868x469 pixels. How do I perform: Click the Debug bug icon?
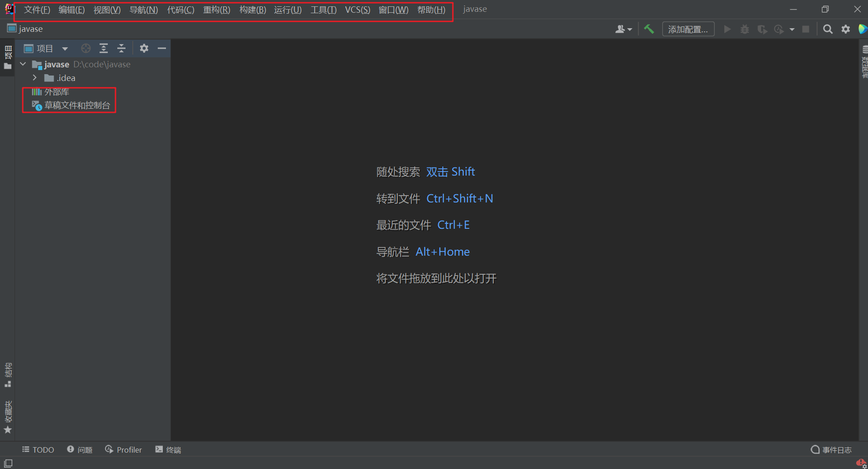coord(745,29)
